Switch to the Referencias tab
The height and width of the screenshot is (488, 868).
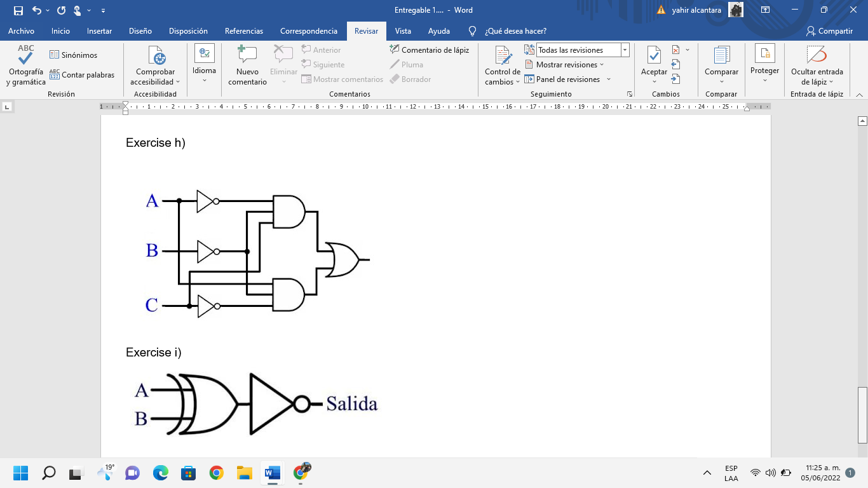[x=244, y=30]
